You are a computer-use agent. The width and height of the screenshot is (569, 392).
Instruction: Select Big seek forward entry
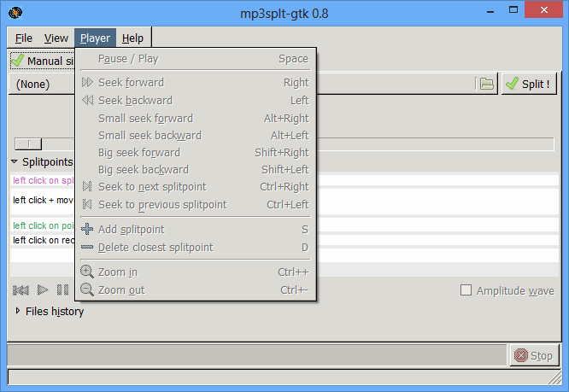click(196, 152)
